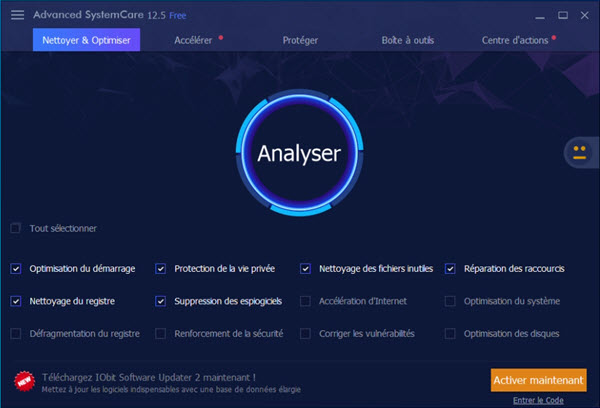Open the hamburger main menu
Viewport: 600px width, 408px height.
coord(17,15)
